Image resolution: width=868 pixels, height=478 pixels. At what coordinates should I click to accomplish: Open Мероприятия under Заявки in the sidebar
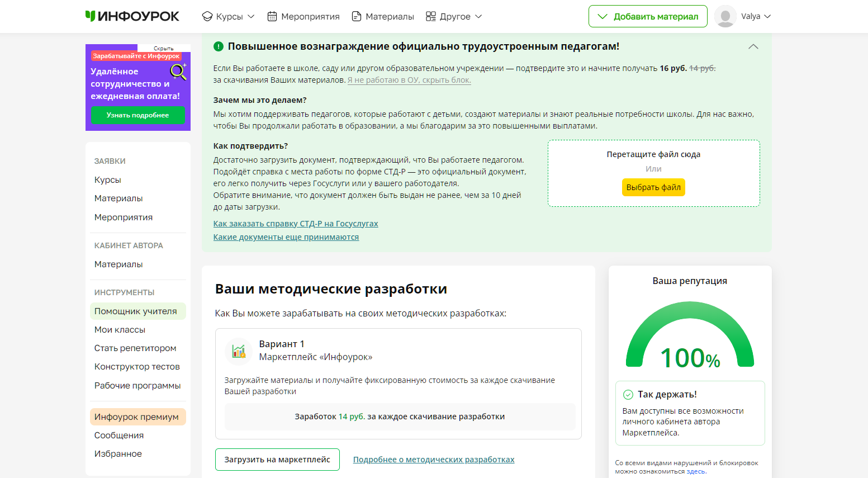coord(124,217)
